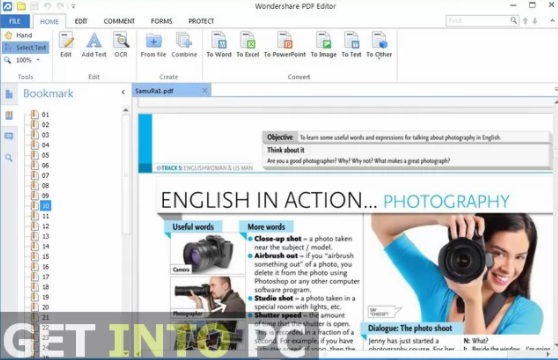Image resolution: width=558 pixels, height=360 pixels.
Task: Convert the PDF To Word
Action: (x=219, y=44)
